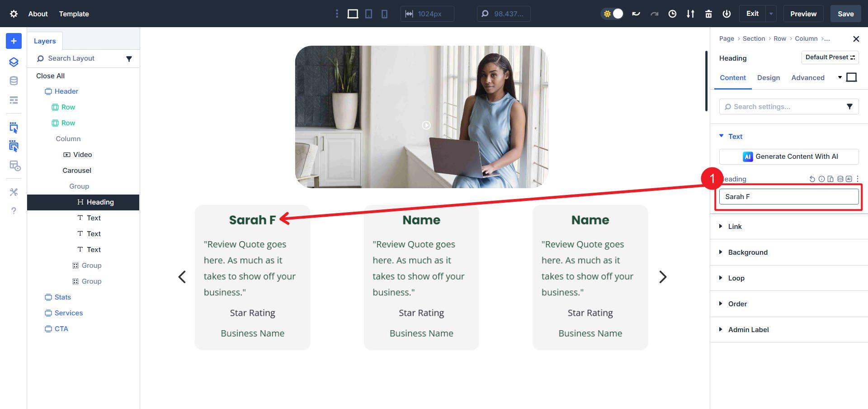
Task: Expand the Admin Label section
Action: pyautogui.click(x=749, y=329)
